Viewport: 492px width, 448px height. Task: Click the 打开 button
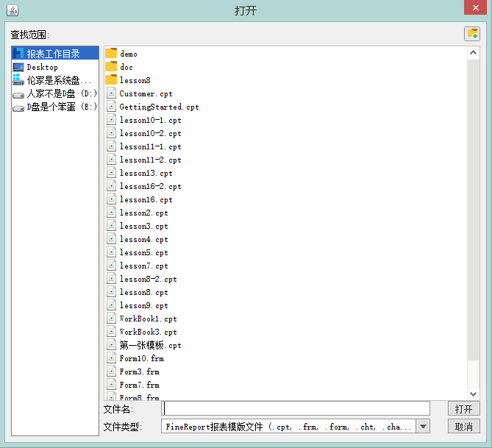[x=464, y=409]
